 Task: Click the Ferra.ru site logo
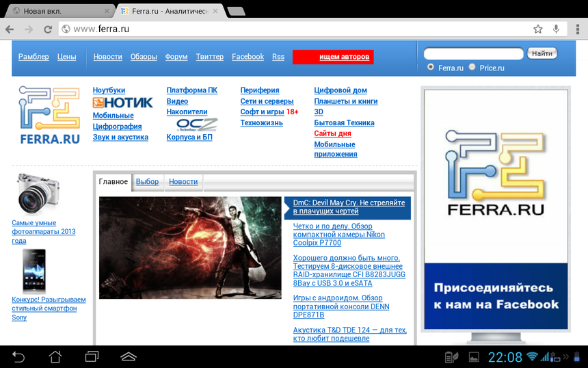click(49, 115)
